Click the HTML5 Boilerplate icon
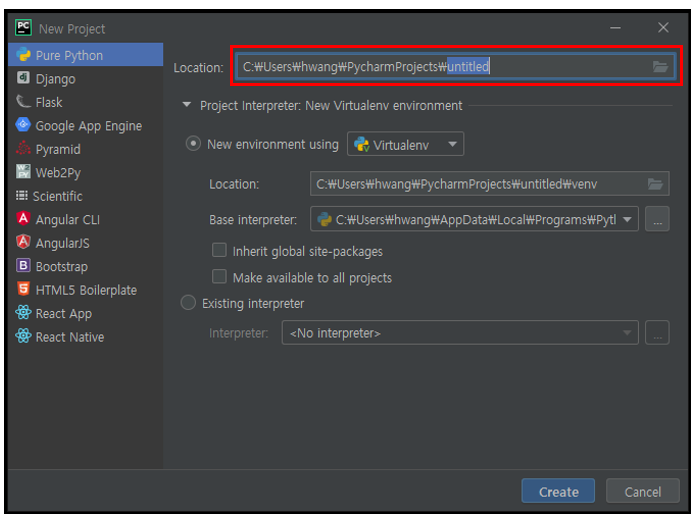The image size is (699, 520). pyautogui.click(x=23, y=289)
